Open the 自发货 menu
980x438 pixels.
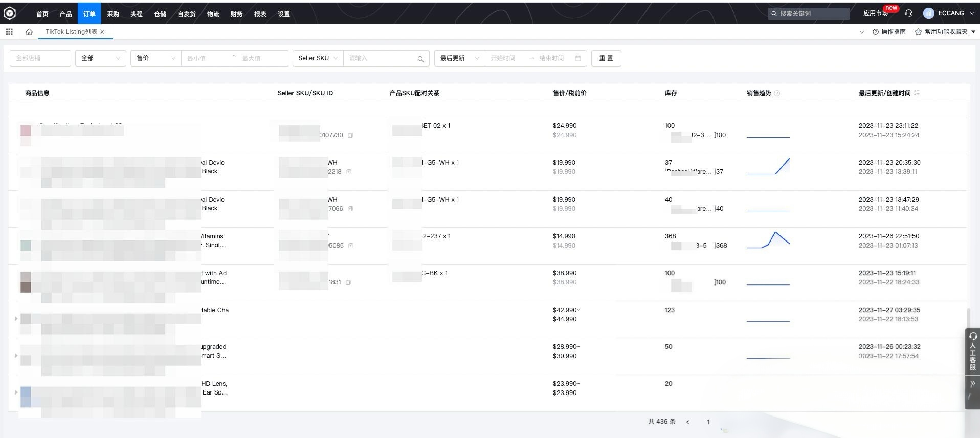click(x=187, y=14)
